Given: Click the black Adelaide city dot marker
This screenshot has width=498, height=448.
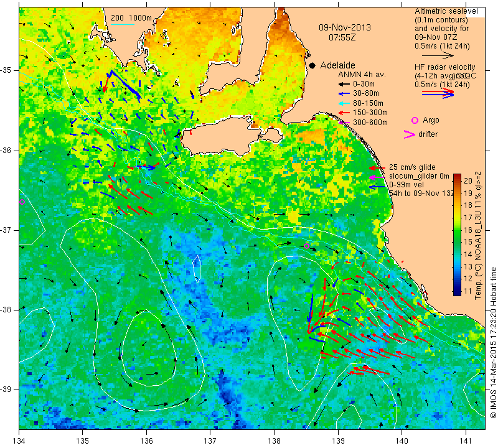Looking at the screenshot, I should tap(312, 65).
